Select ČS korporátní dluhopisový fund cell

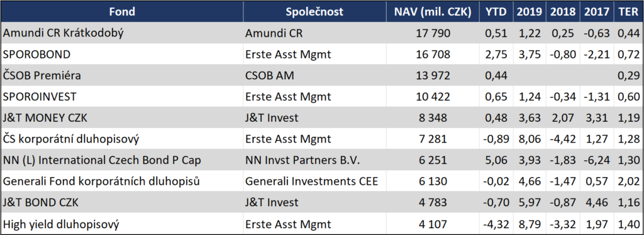point(122,139)
